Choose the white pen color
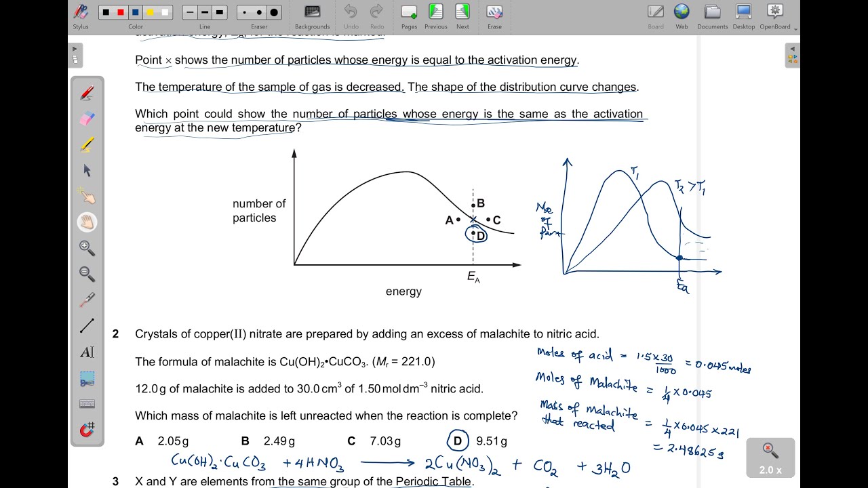The image size is (868, 488). (x=165, y=12)
